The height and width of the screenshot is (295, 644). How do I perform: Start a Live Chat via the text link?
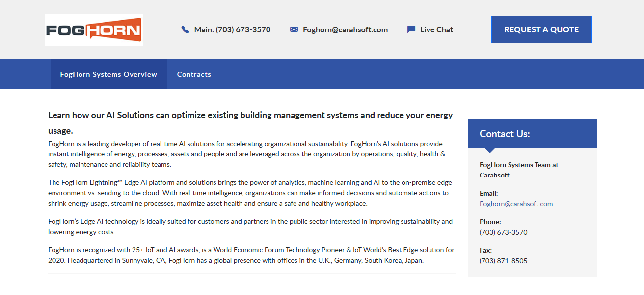click(x=436, y=29)
